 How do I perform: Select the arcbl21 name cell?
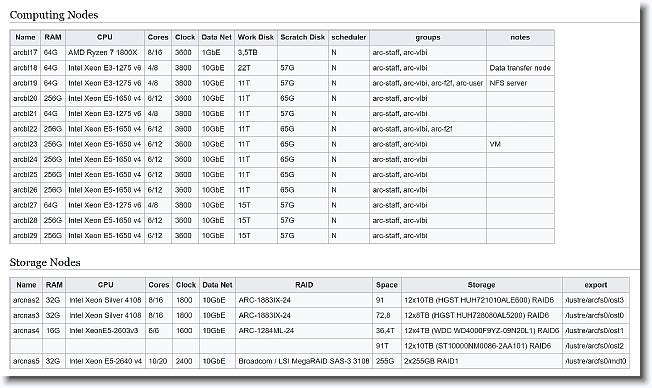click(25, 114)
